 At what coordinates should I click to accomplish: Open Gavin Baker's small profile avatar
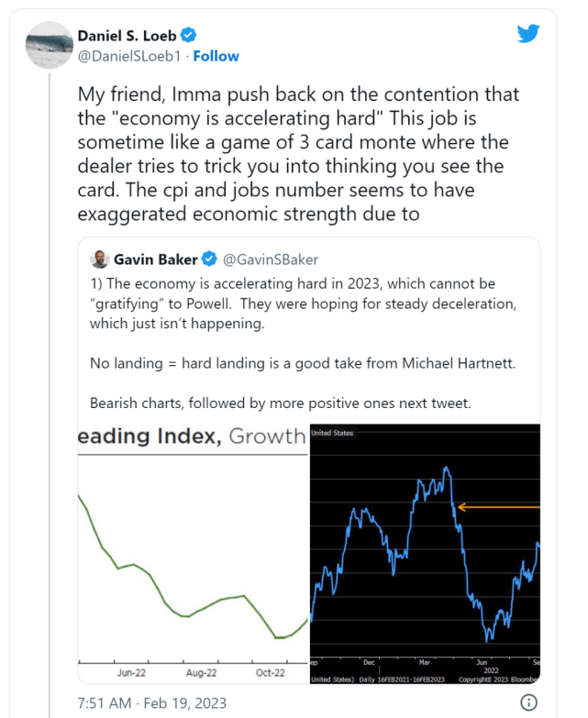point(99,259)
